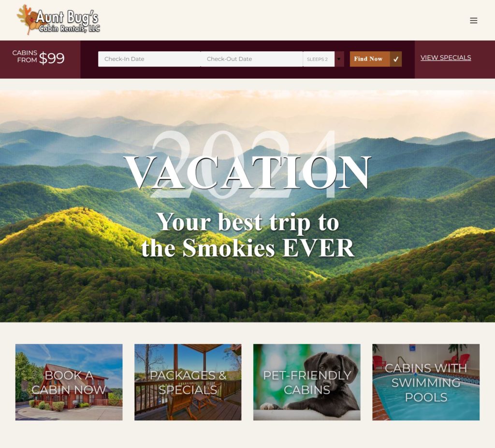
Task: Open the Packages & Specials tile
Action: (x=188, y=382)
